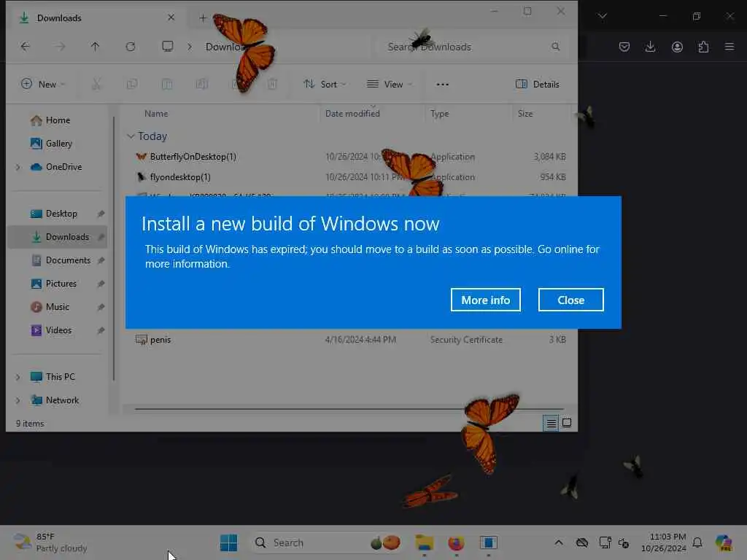Click the PC icon in the address bar

pyautogui.click(x=168, y=47)
